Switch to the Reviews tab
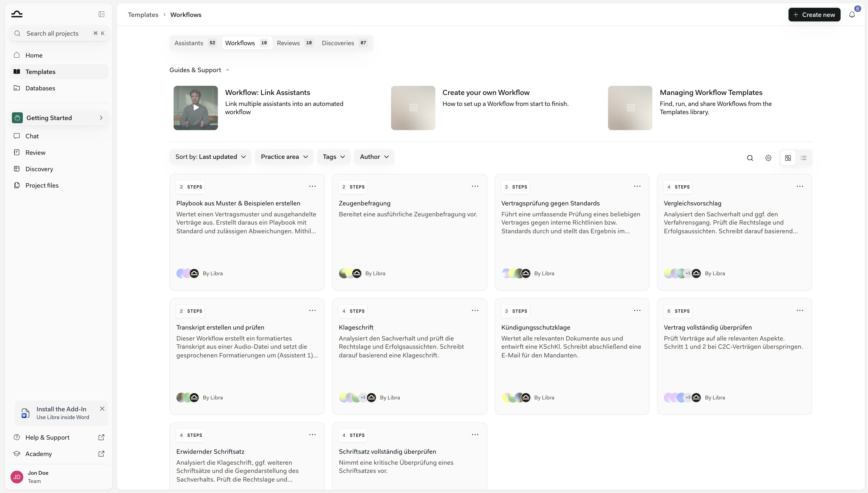 click(x=295, y=43)
